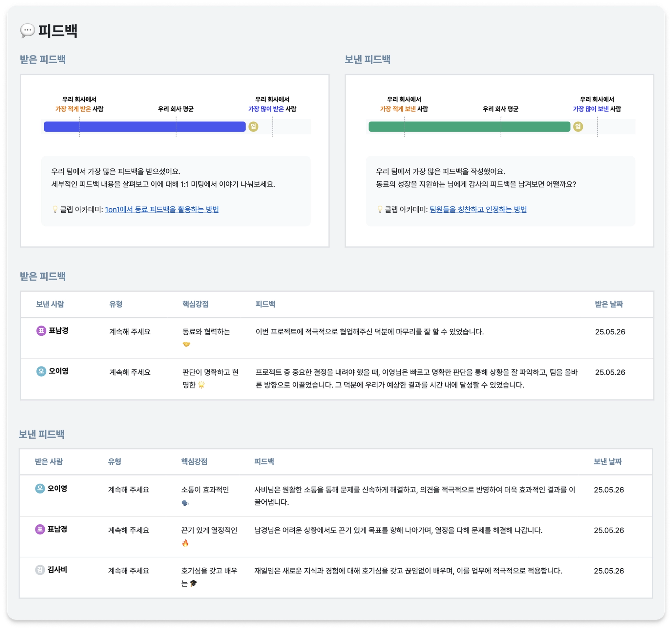Screen dimensions: 672x629
Task: Click the 표남경 avatar in sent feedback table
Action: tap(40, 529)
